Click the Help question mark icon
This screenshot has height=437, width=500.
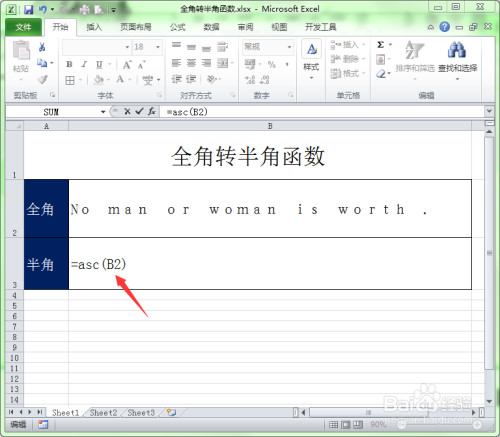pos(444,27)
